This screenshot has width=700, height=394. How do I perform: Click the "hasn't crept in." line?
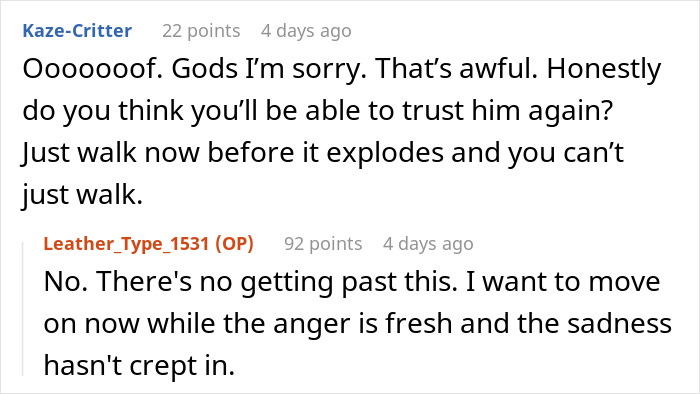(x=139, y=365)
